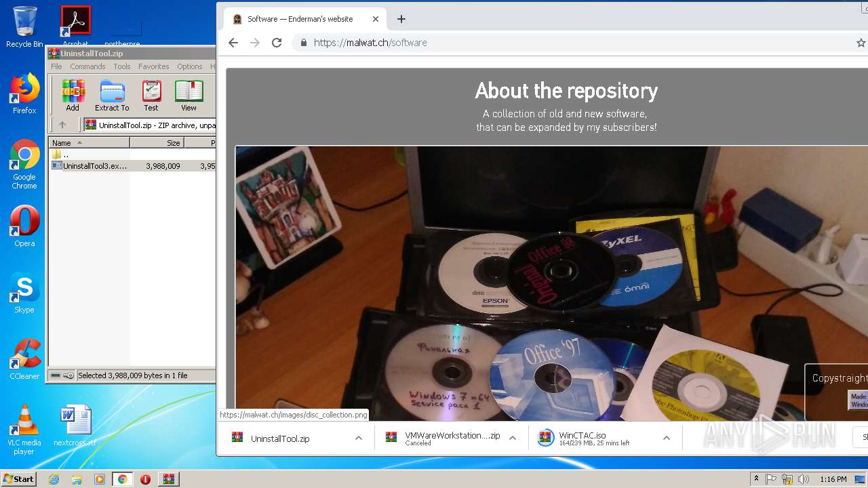The width and height of the screenshot is (868, 488).
Task: Click the Start button
Action: (x=19, y=479)
